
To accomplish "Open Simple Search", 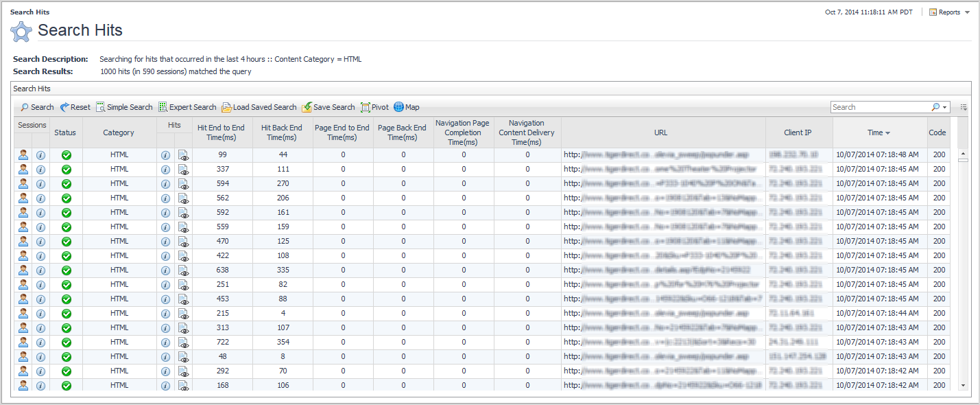I will [124, 107].
